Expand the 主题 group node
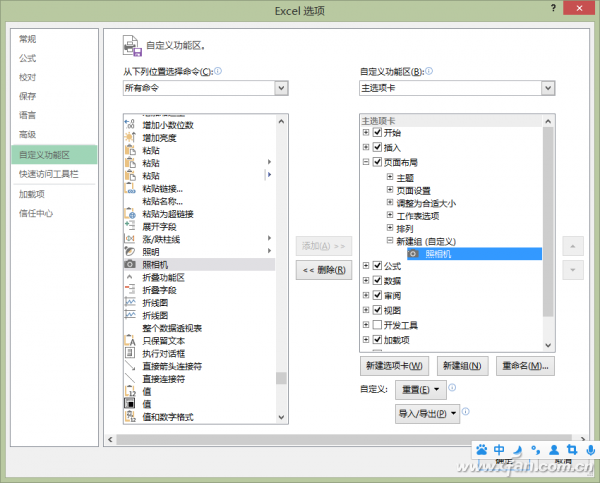This screenshot has width=600, height=483. [390, 177]
